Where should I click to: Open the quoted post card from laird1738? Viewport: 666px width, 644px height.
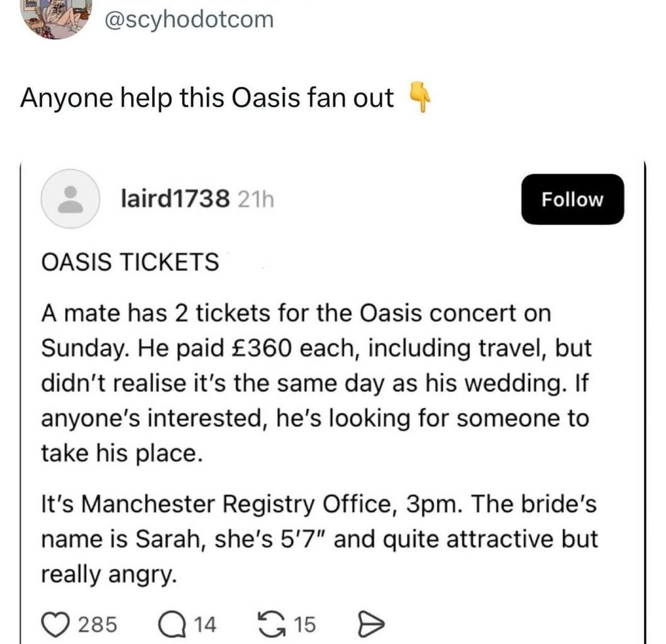click(x=333, y=402)
